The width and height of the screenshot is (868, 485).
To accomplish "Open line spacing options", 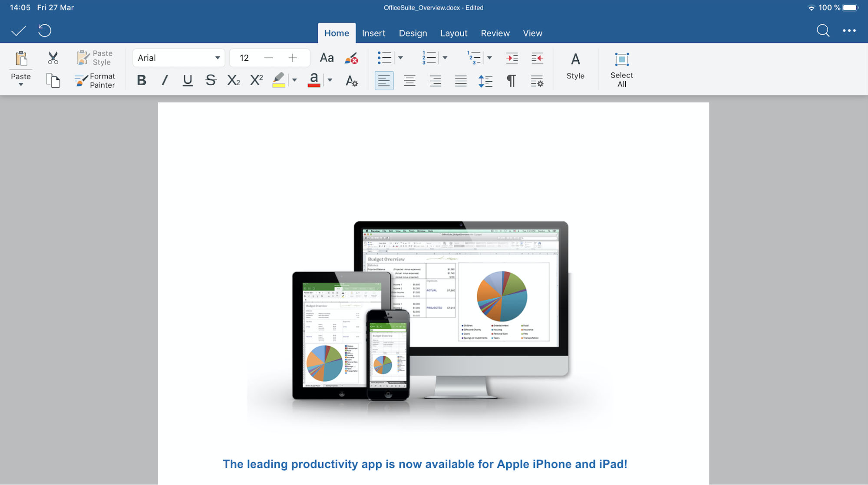I will (x=485, y=81).
